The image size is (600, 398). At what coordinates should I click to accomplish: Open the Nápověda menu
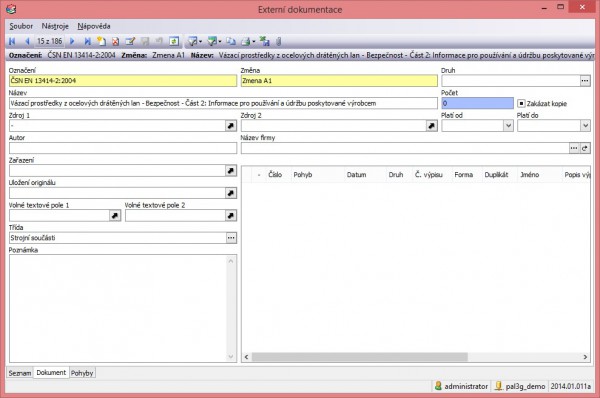(94, 26)
